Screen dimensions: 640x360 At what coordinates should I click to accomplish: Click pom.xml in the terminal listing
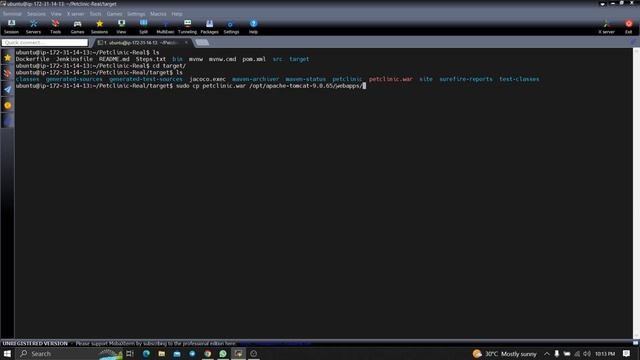coord(254,59)
